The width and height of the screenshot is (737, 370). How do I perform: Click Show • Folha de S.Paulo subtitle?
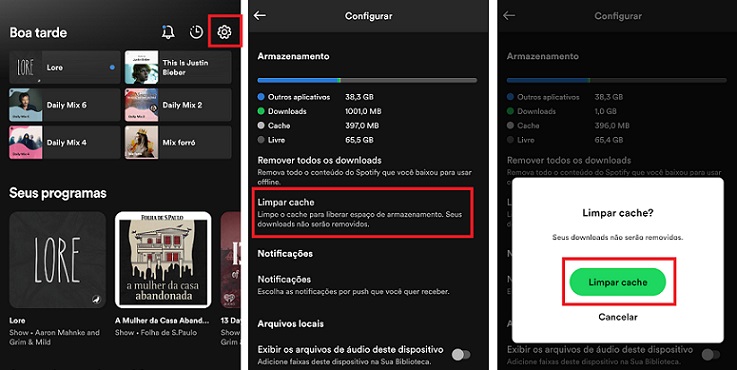[156, 332]
